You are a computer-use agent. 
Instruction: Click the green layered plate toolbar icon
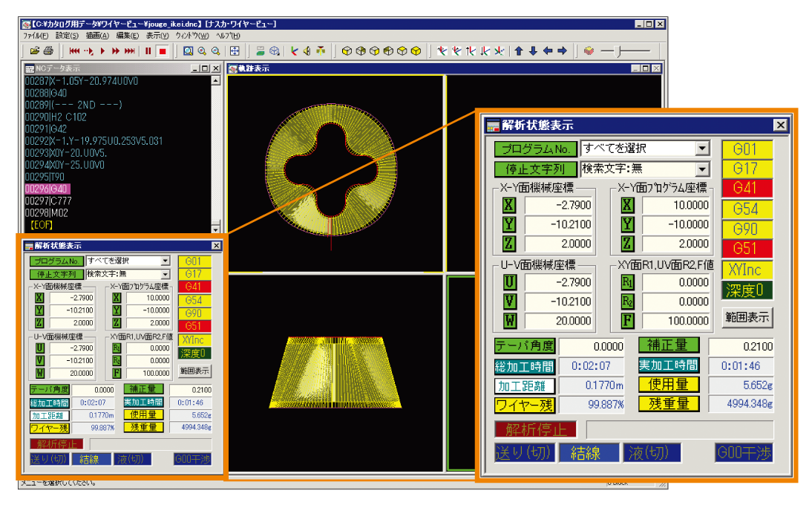(261, 50)
